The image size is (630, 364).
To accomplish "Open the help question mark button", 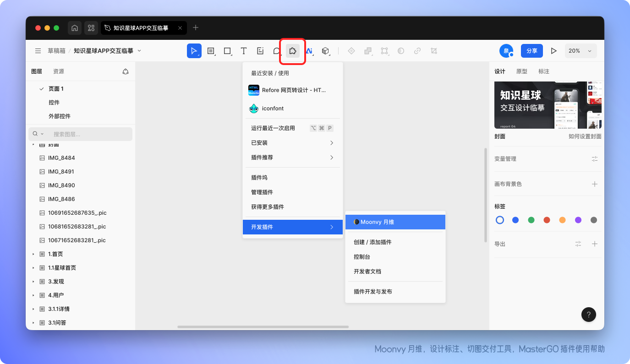I will coord(589,314).
